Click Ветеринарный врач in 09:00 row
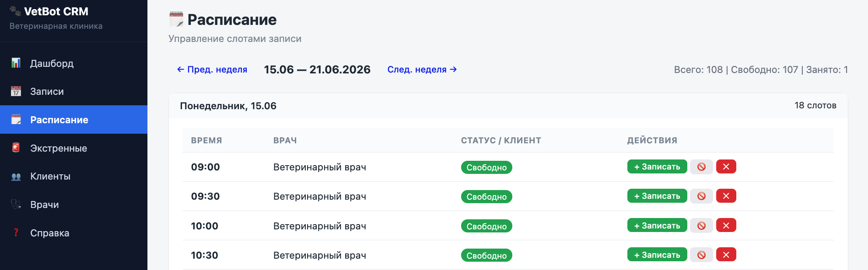The image size is (868, 270). (319, 167)
